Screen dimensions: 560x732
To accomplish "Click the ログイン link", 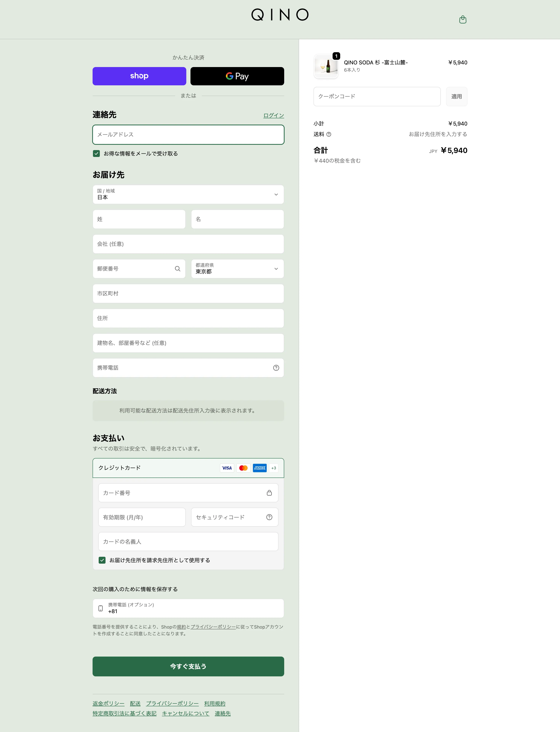I will pos(273,115).
